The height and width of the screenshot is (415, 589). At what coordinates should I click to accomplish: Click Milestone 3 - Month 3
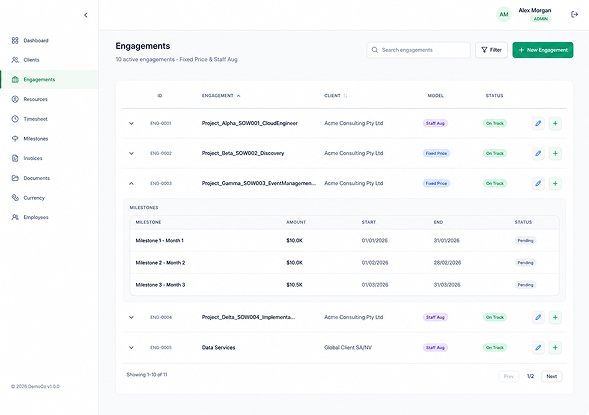point(160,285)
